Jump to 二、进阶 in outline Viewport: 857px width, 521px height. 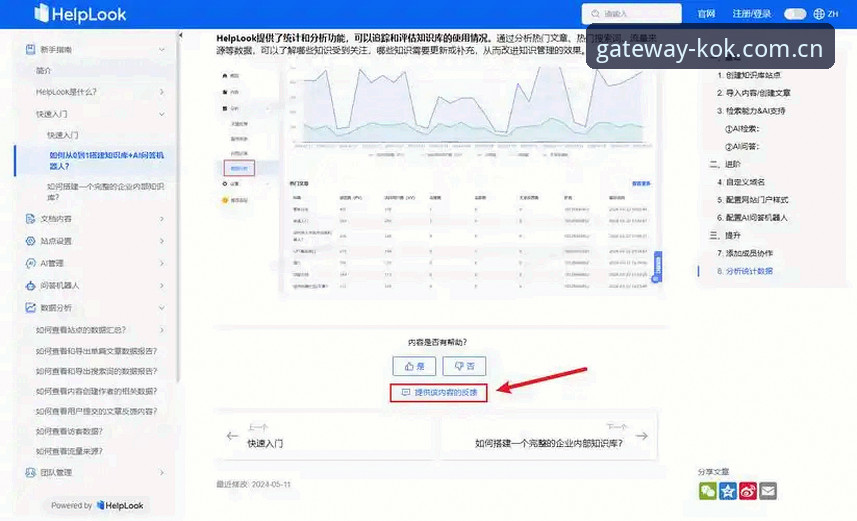[x=725, y=164]
